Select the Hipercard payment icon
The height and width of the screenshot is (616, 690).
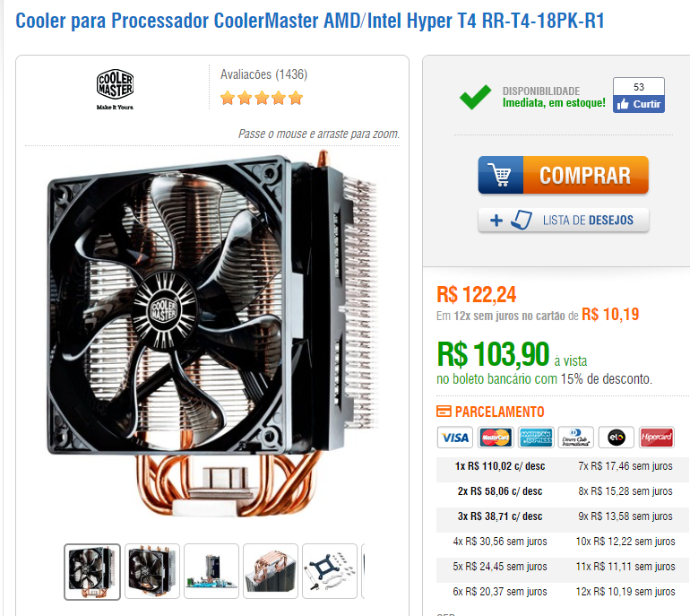point(657,438)
